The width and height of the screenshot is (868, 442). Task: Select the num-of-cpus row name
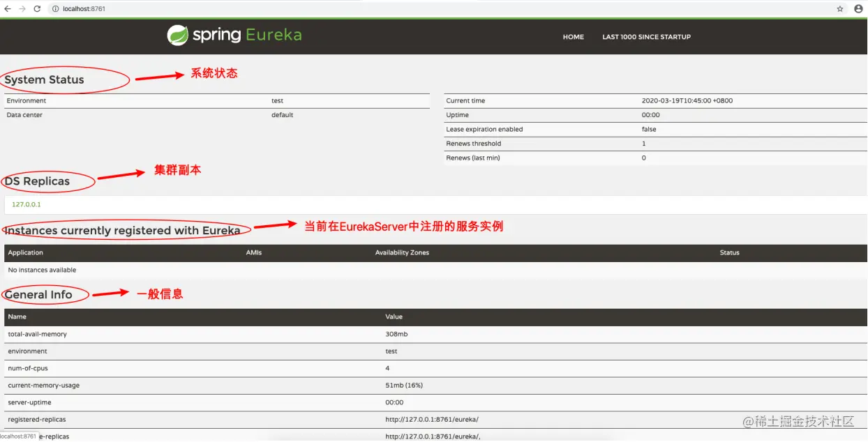tap(28, 369)
